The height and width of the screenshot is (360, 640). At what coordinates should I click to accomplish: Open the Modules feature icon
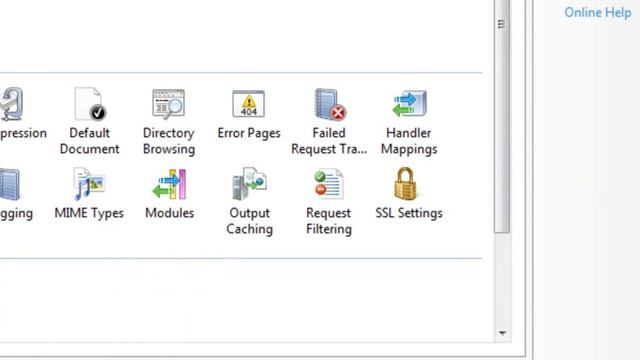tap(169, 184)
